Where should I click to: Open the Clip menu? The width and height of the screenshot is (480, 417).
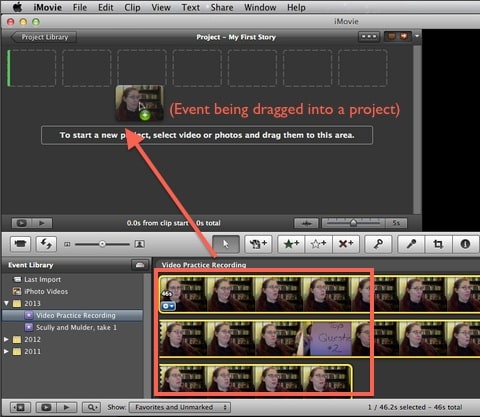(132, 7)
